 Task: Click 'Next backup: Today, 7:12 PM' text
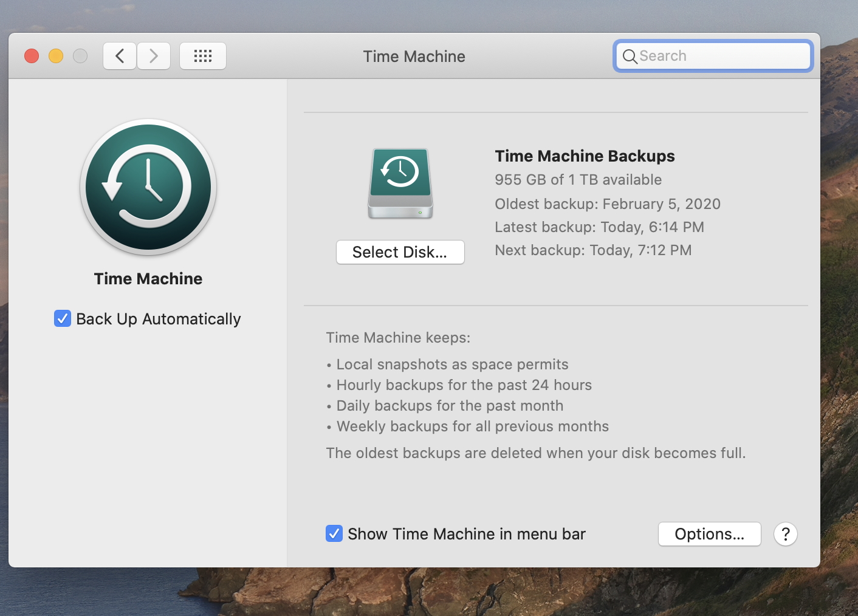click(x=593, y=250)
